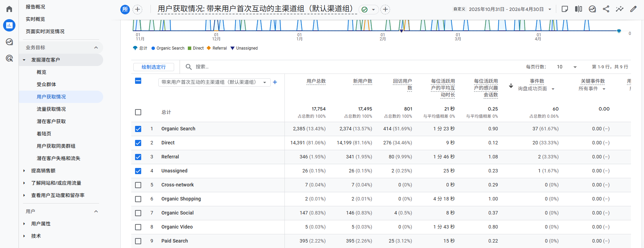Add a comparison with plus beside 所 chip
Image resolution: width=644 pixels, height=248 pixels.
[x=137, y=9]
